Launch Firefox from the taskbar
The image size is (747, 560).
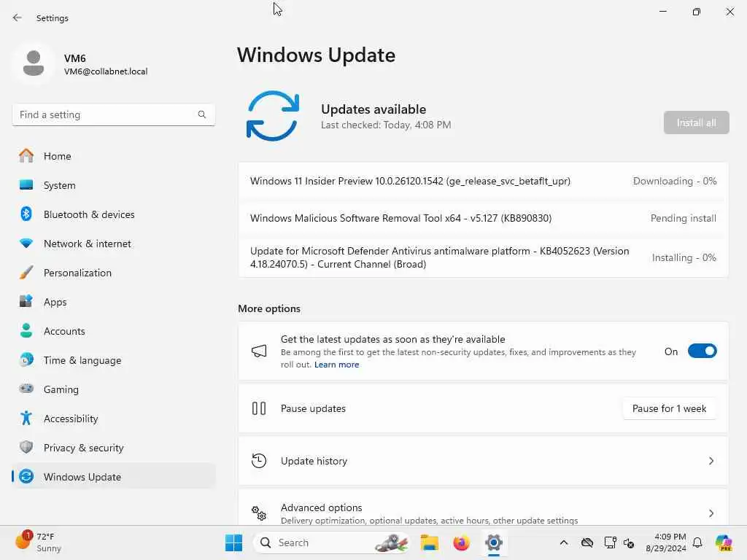(461, 542)
